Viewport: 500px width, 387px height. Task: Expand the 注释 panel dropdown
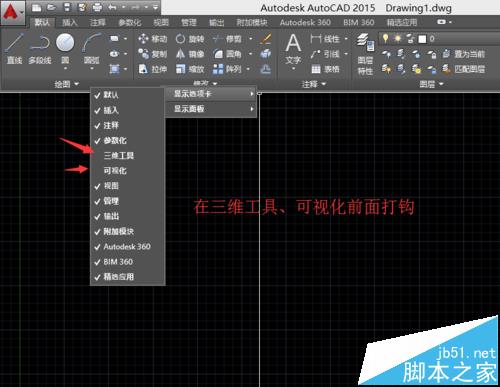(x=323, y=84)
